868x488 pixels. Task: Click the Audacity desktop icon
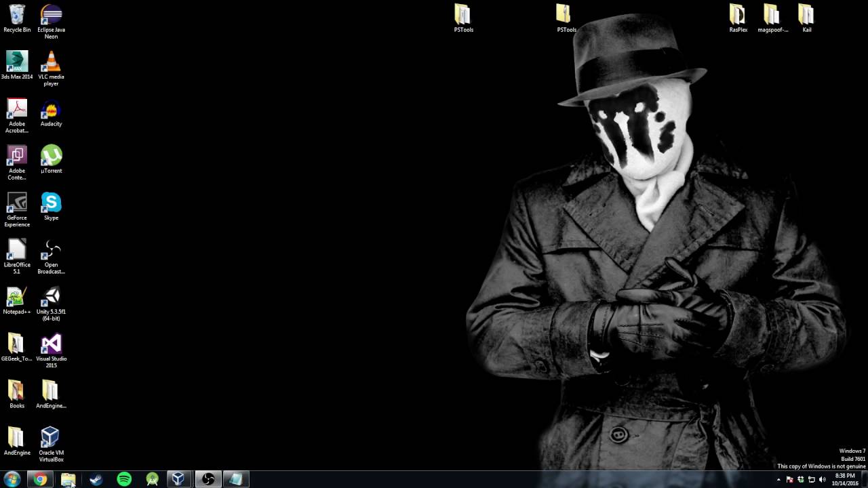pyautogui.click(x=51, y=113)
